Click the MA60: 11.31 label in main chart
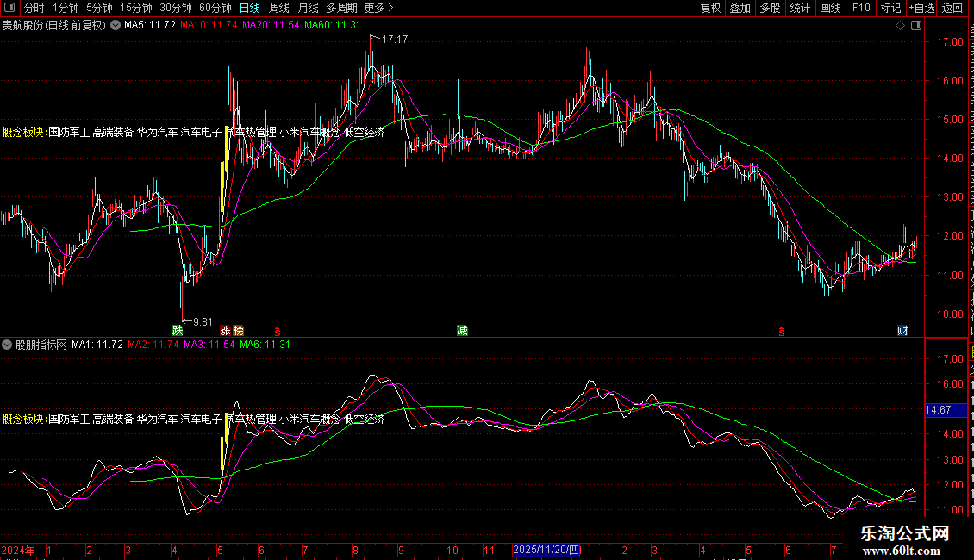 333,25
